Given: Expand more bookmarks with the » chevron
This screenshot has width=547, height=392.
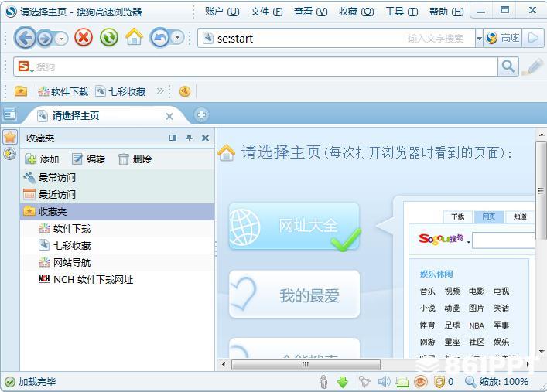Looking at the screenshot, I should 160,91.
